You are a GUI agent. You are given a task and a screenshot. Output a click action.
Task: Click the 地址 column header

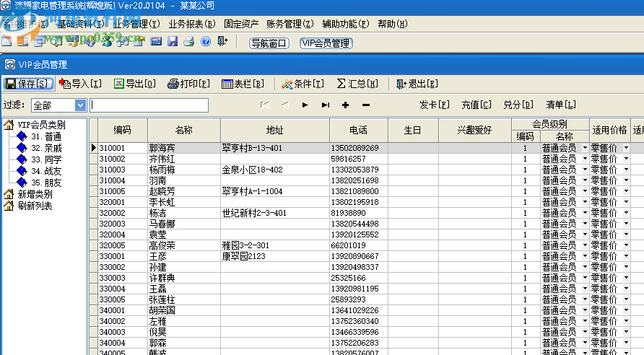[x=275, y=130]
